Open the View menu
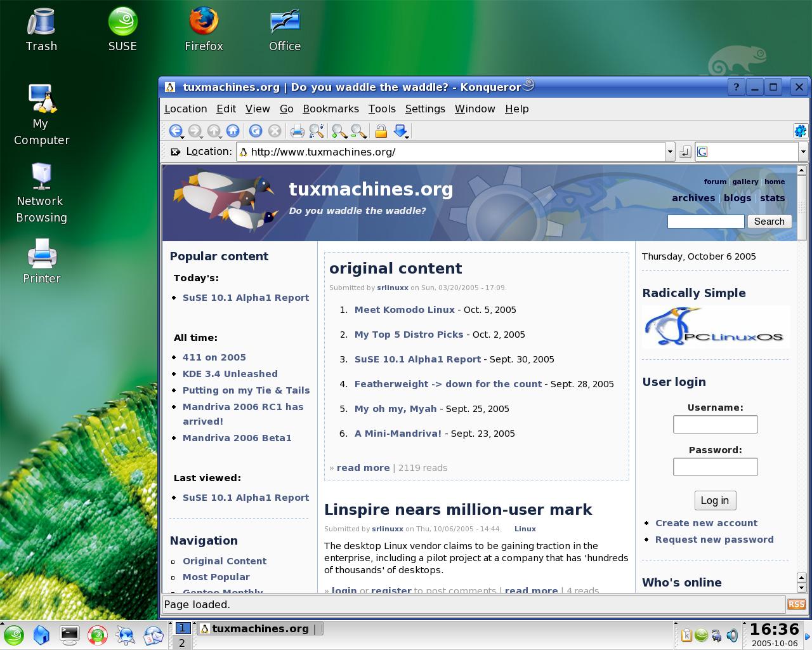Screen dimensions: 812x650 tap(258, 109)
